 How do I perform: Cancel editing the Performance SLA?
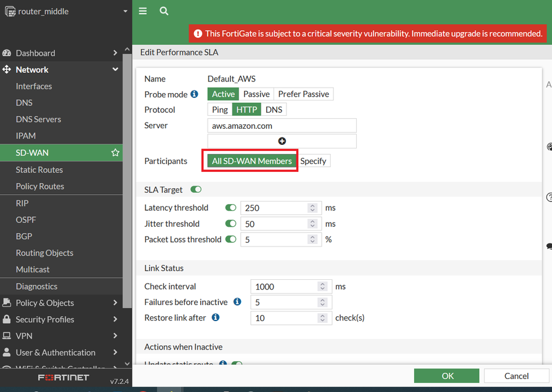tap(516, 375)
